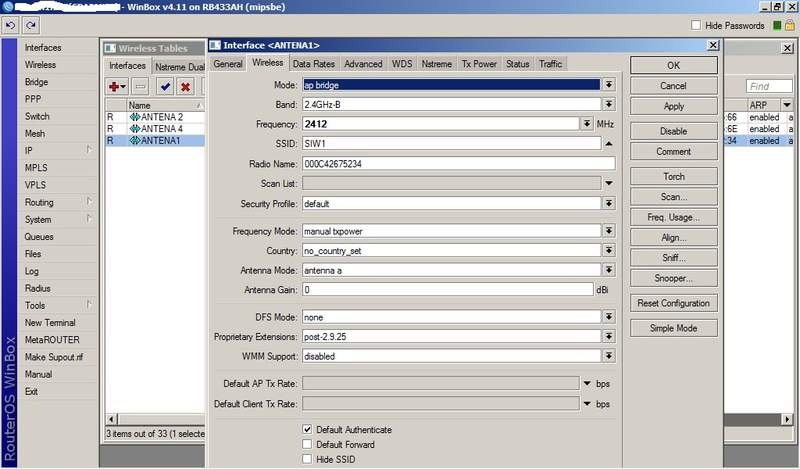Open the WMM Support dropdown

click(609, 356)
